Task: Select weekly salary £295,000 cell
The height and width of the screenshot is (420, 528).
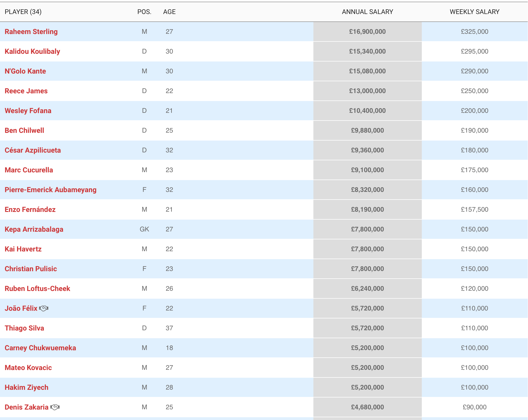Action: 474,51
